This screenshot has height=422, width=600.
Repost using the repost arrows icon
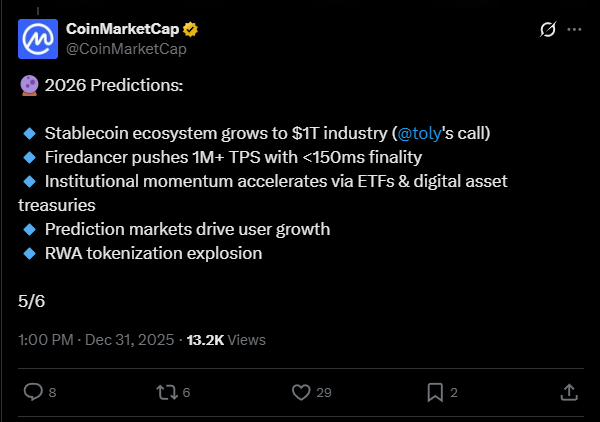point(167,392)
